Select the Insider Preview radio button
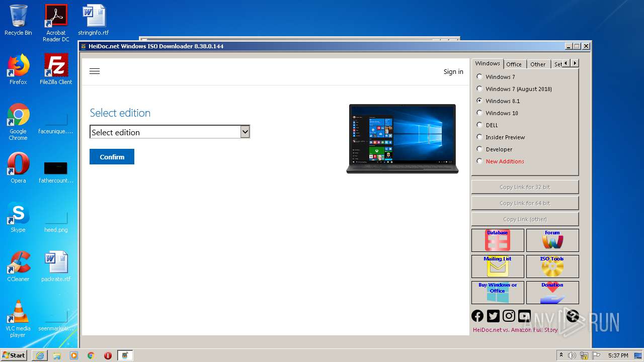This screenshot has height=362, width=644. (479, 137)
